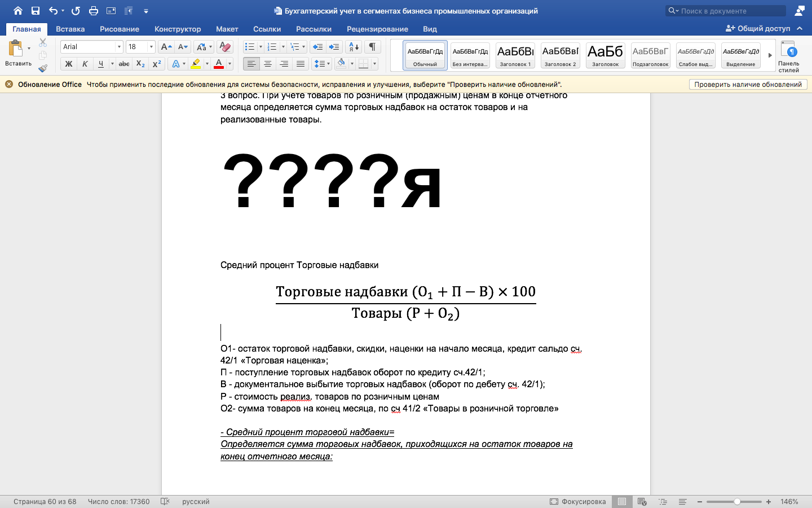Expand the styles gallery arrow

[x=770, y=55]
